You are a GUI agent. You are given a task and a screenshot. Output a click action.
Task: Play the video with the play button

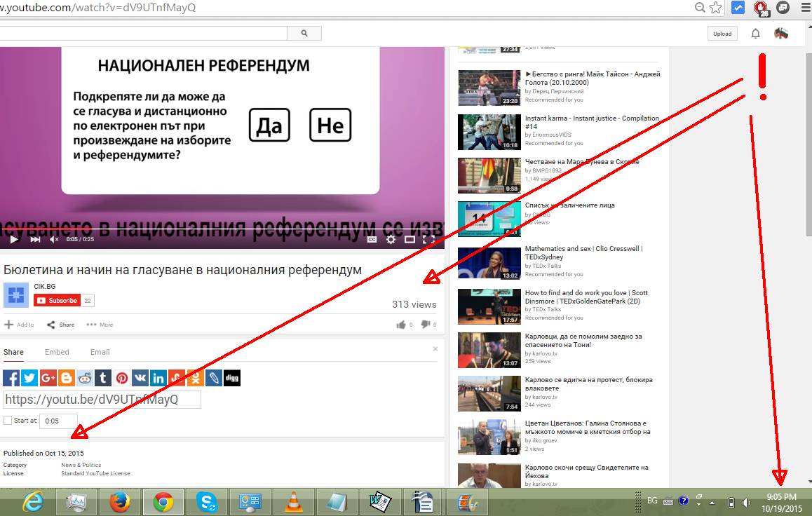[13, 240]
